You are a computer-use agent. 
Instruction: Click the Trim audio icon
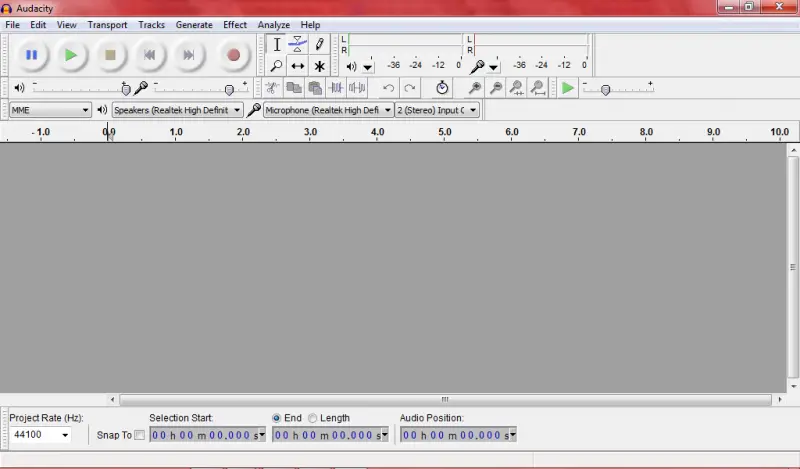[x=336, y=88]
